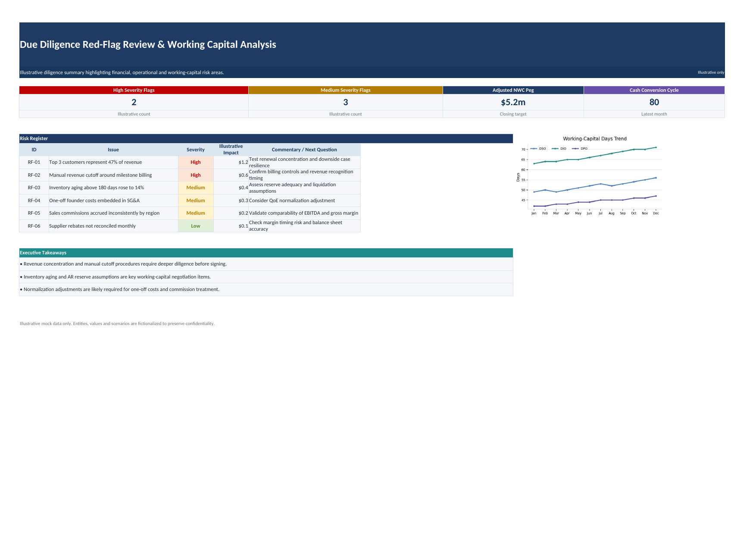Click 'Inventory aging above 180 days rose to 14%'
Image resolution: width=756 pixels, height=535 pixels.
click(97, 188)
